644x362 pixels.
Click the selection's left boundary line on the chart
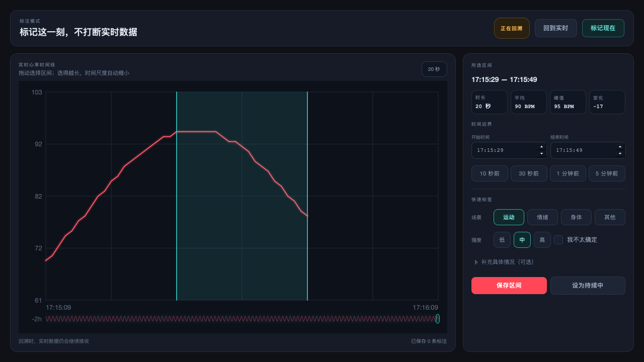click(x=177, y=196)
